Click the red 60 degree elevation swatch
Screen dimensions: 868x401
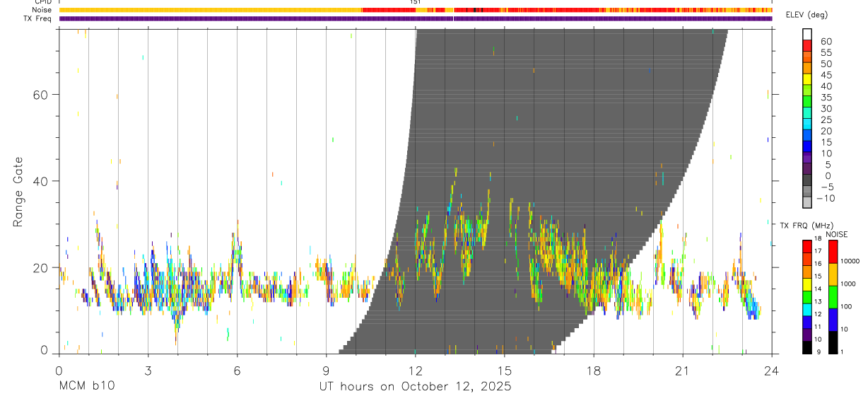[x=807, y=45]
